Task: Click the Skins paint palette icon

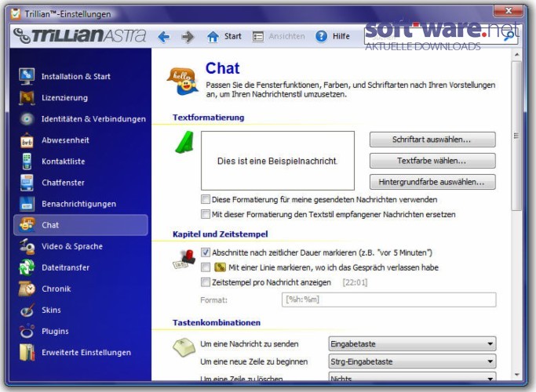Action: 27,310
